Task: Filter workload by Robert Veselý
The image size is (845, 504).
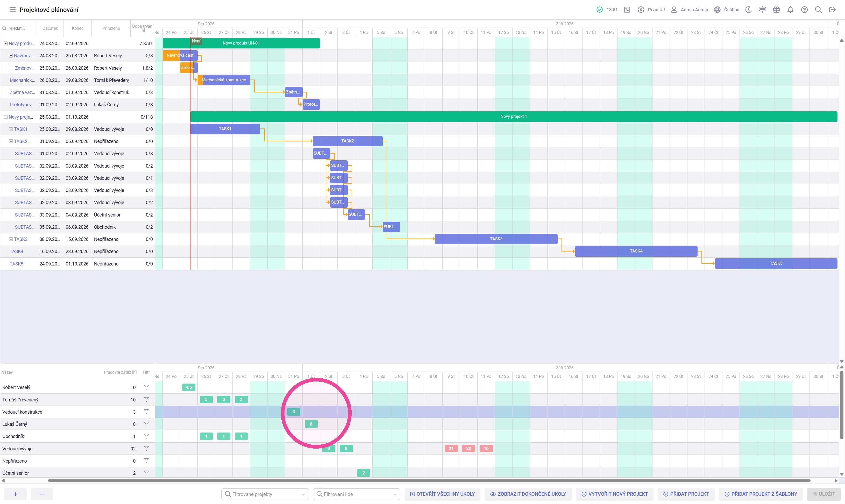Action: tap(146, 387)
